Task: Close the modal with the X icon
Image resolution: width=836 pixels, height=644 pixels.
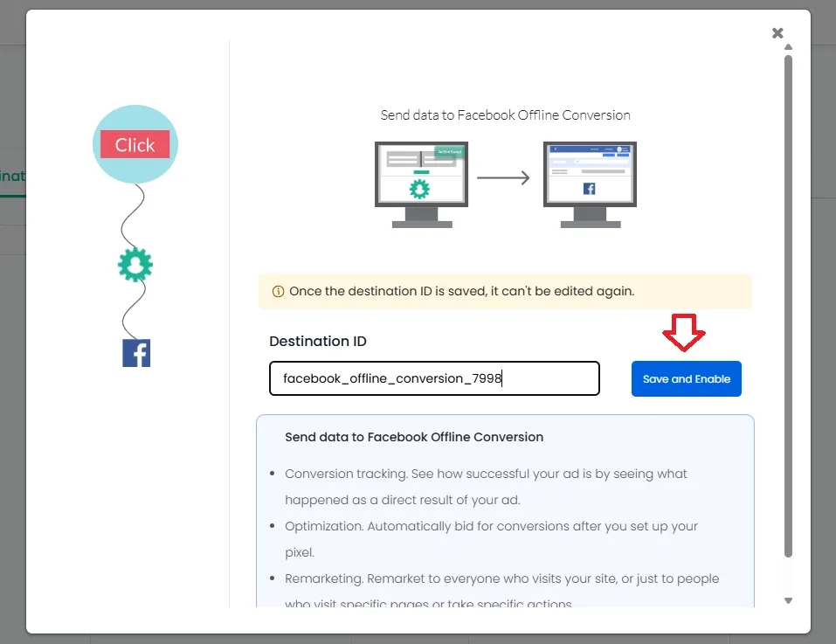Action: [777, 33]
